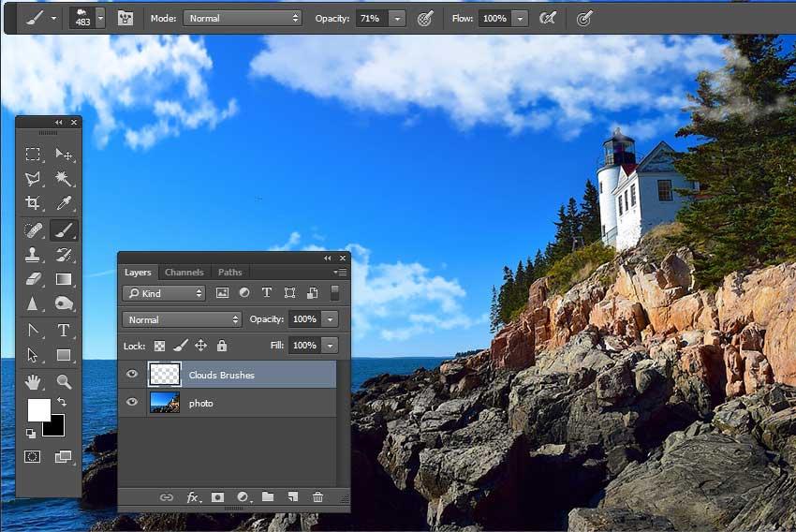
Task: Select the Crop tool
Action: [33, 203]
